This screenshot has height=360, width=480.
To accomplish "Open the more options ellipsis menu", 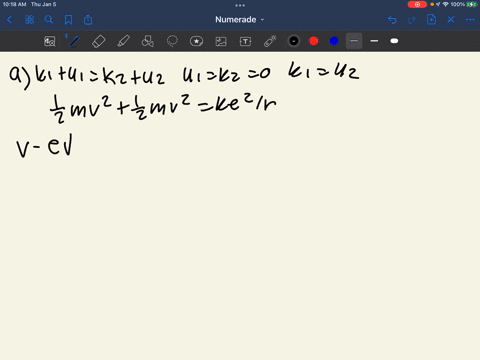I will point(470,20).
